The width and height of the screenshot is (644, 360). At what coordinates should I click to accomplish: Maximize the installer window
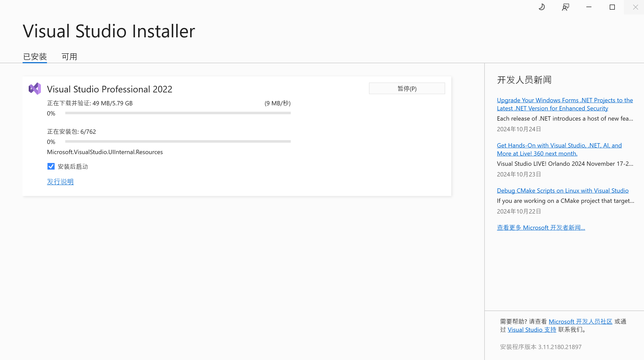click(612, 7)
